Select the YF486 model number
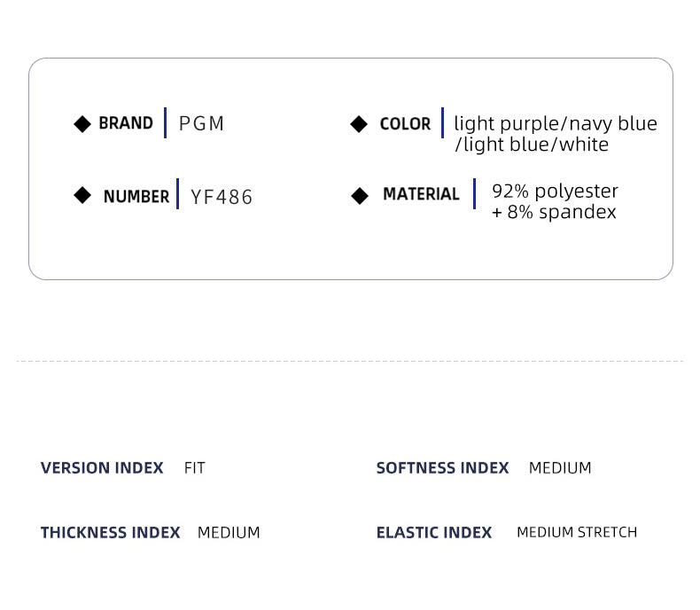 (222, 197)
